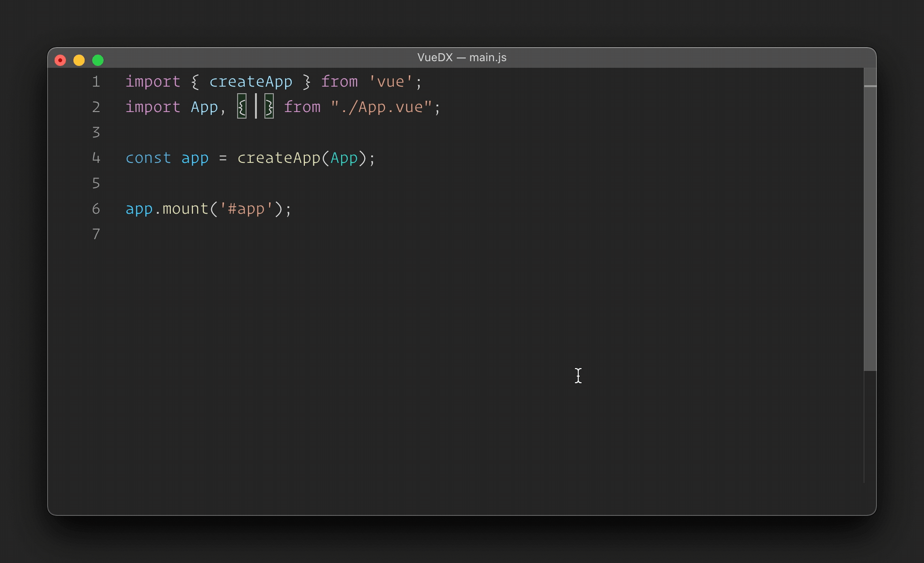Click line number 4 in the gutter

click(x=96, y=158)
